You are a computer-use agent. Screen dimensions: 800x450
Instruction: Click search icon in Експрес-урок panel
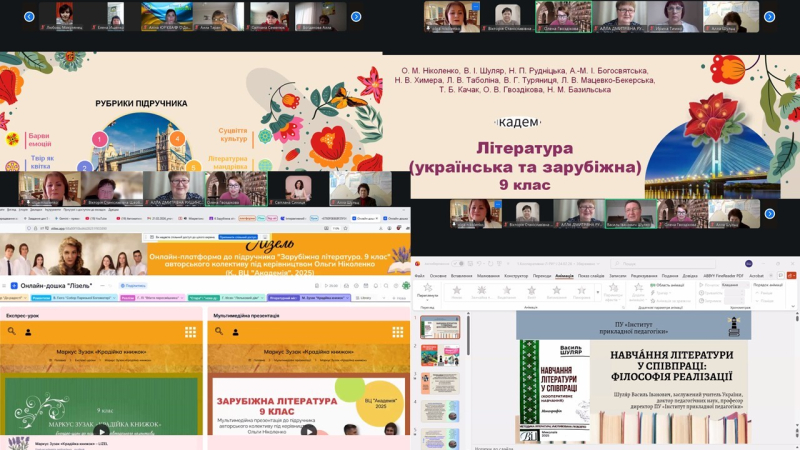coord(12,332)
